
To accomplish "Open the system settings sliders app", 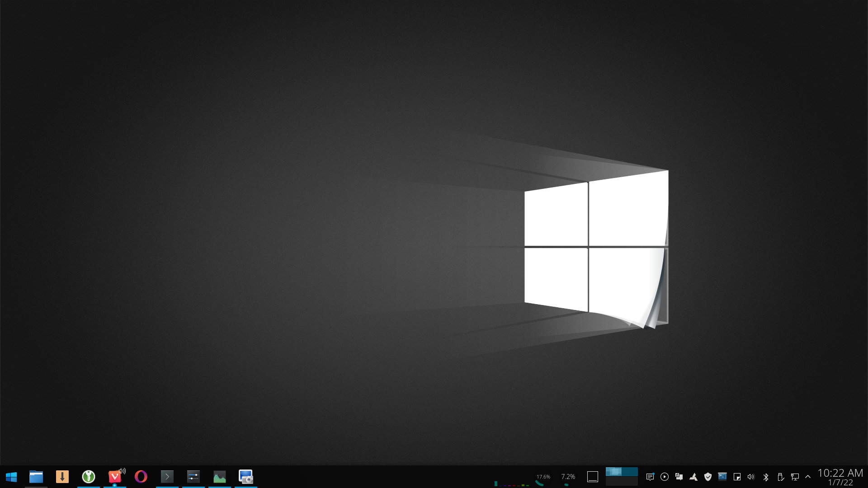I will [193, 477].
